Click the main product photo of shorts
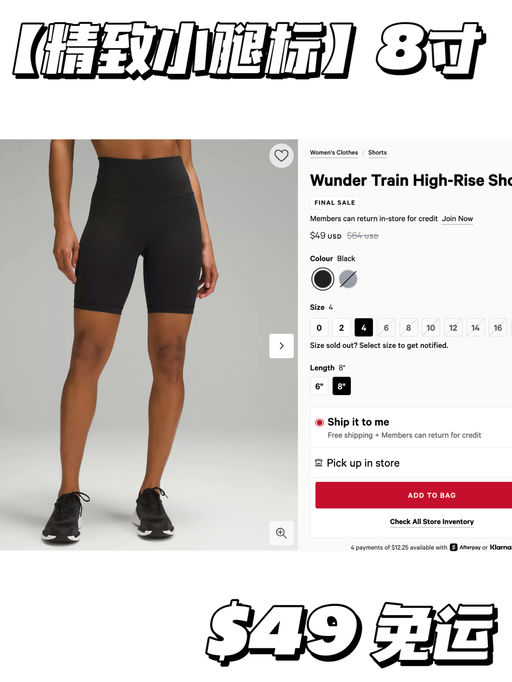The height and width of the screenshot is (682, 512). click(149, 345)
